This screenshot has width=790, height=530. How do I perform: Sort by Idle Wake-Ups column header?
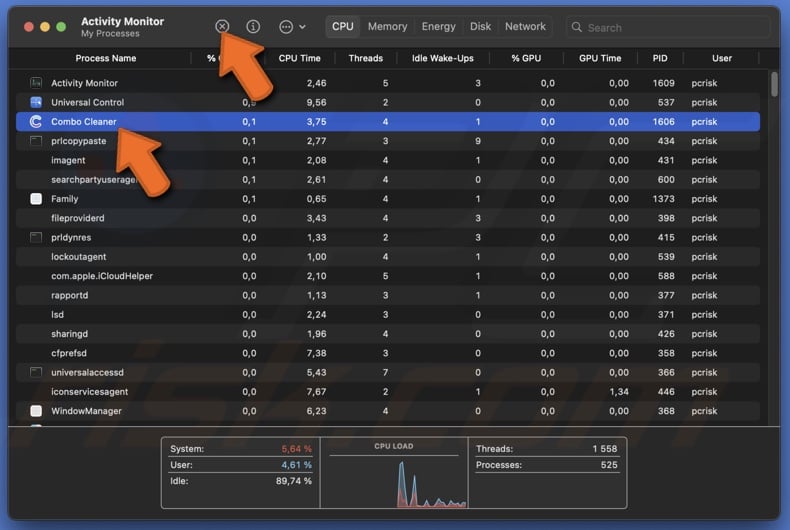[x=442, y=58]
